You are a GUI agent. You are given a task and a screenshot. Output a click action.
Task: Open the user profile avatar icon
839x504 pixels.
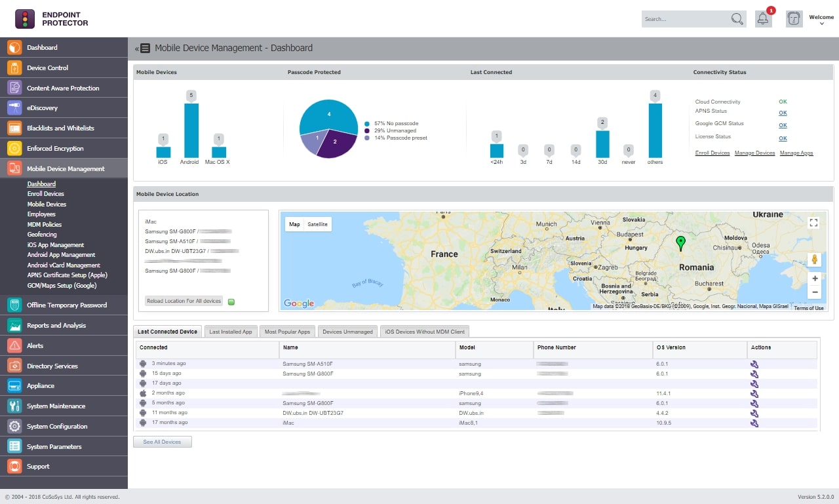pos(794,19)
